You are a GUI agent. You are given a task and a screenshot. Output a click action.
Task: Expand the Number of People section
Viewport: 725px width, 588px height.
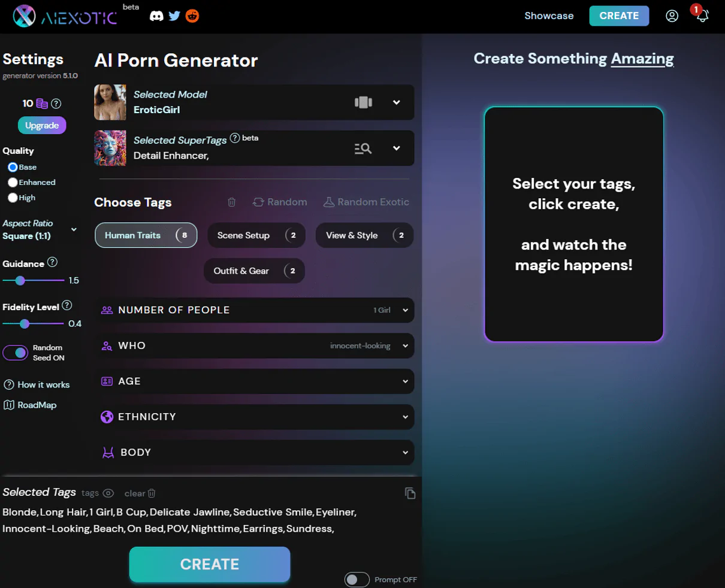pos(255,310)
